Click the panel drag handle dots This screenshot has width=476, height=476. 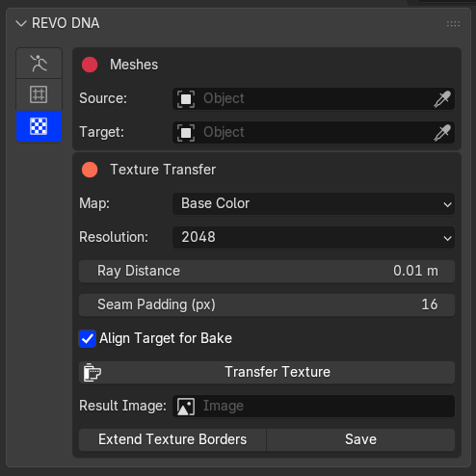click(453, 24)
